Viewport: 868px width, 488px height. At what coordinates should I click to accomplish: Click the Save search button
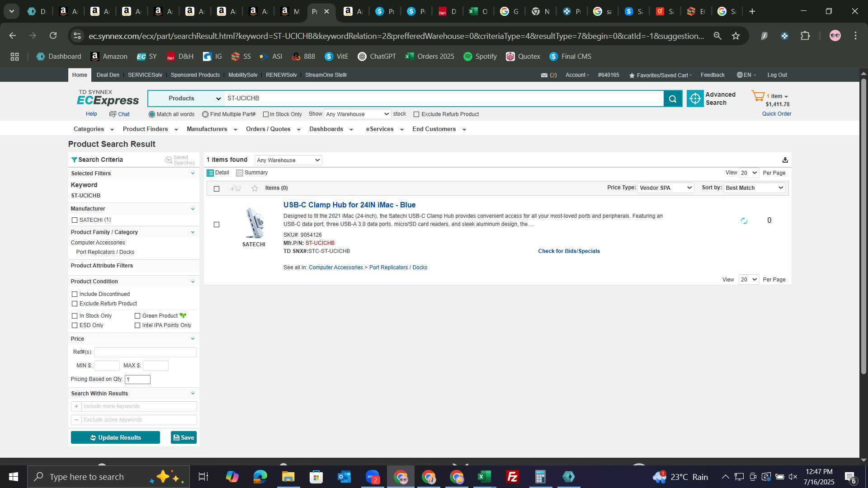click(x=184, y=438)
